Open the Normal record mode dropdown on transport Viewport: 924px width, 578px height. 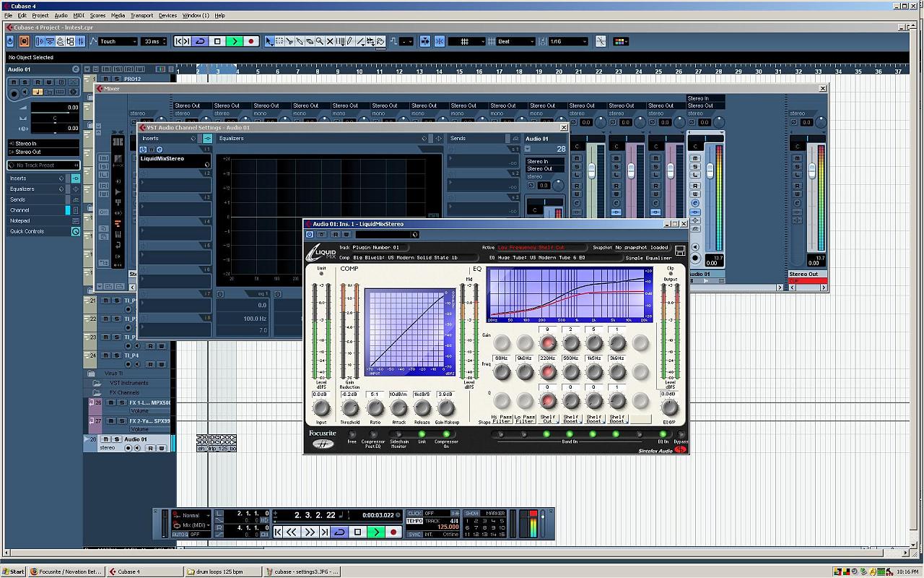tap(193, 516)
